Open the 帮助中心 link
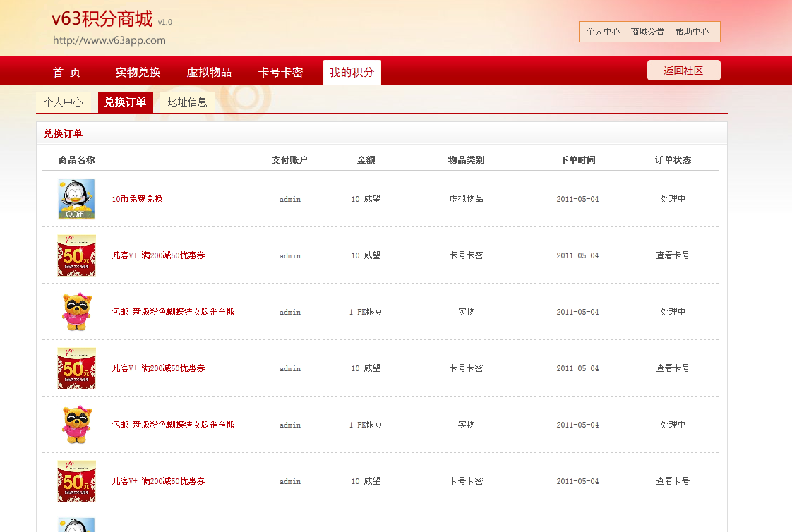 point(692,31)
